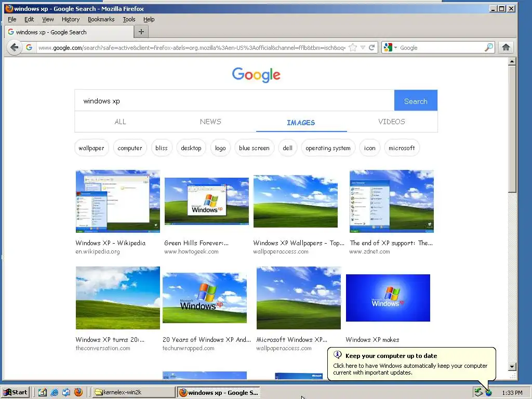Open the blue Windows XP logo thumbnail
Screen dimensions: 532x399
(388, 298)
